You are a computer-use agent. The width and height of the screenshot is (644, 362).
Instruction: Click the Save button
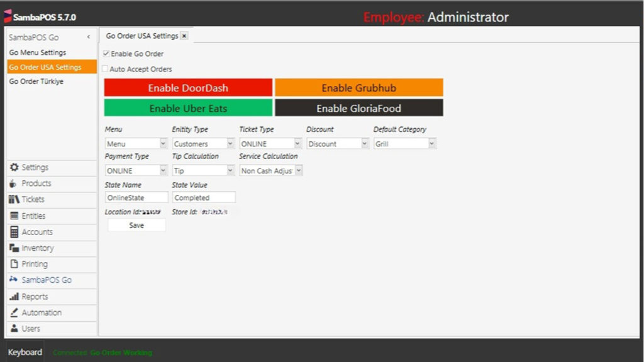(136, 225)
